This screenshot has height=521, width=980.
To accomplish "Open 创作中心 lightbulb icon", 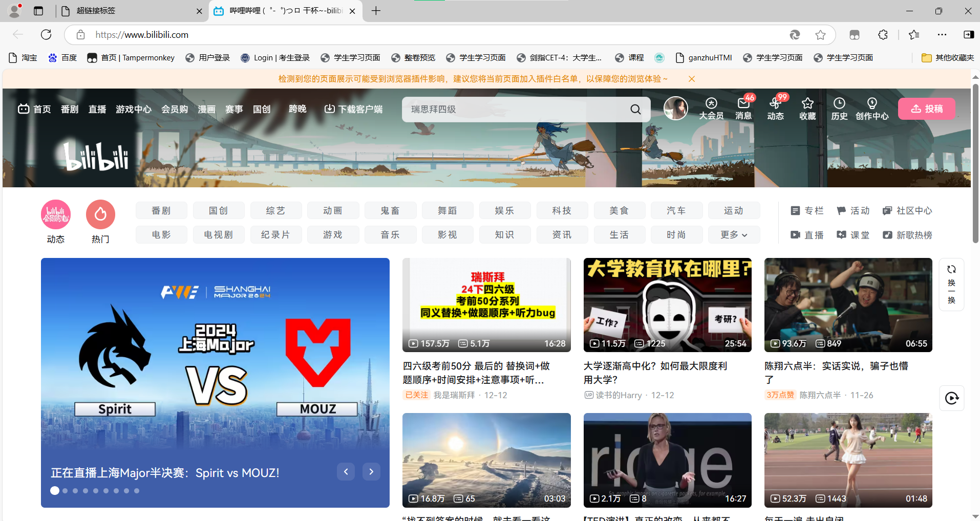I will click(x=872, y=109).
